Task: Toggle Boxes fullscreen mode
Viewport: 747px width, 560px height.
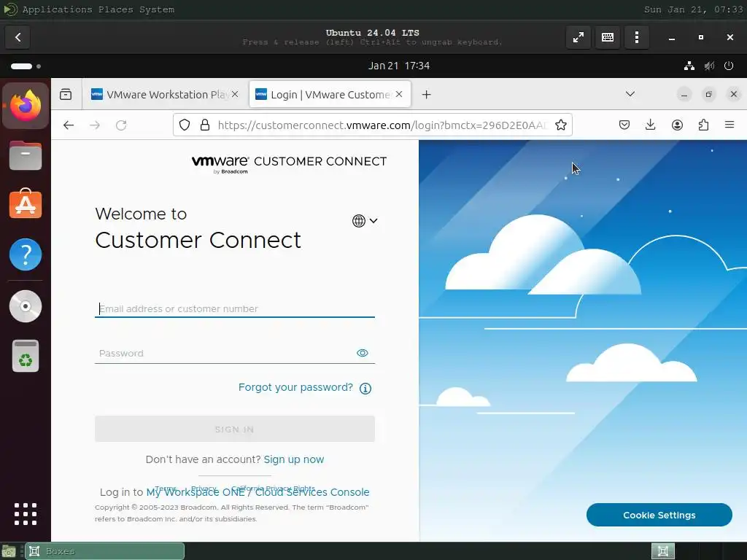Action: (578, 37)
